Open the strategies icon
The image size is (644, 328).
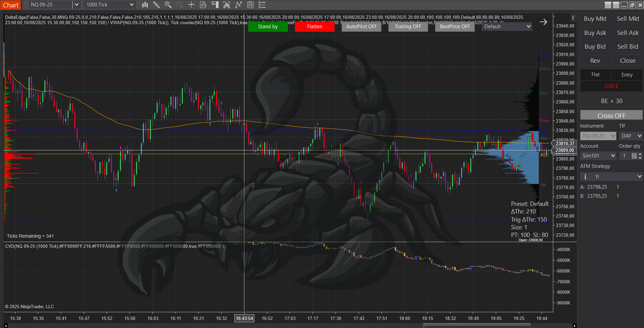[250, 4]
